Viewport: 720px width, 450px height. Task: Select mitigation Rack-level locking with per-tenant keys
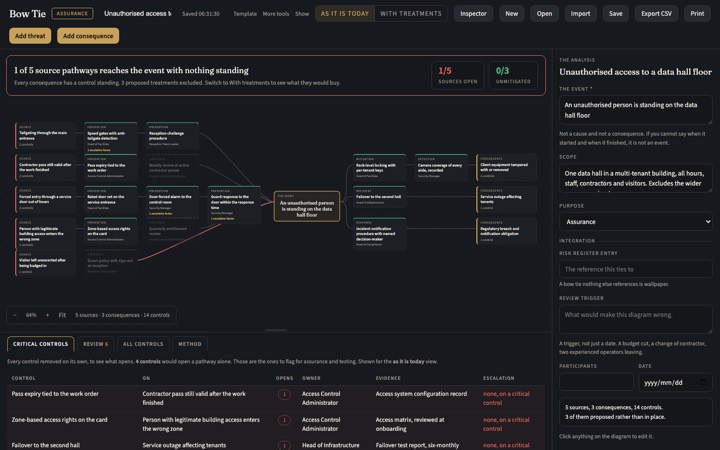379,168
